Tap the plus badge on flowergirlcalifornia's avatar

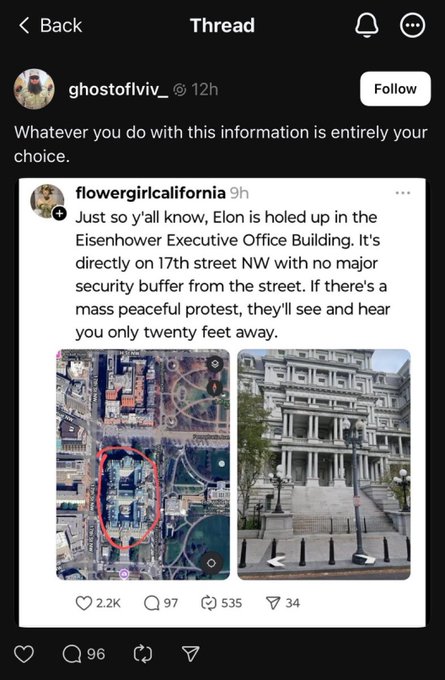point(59,213)
